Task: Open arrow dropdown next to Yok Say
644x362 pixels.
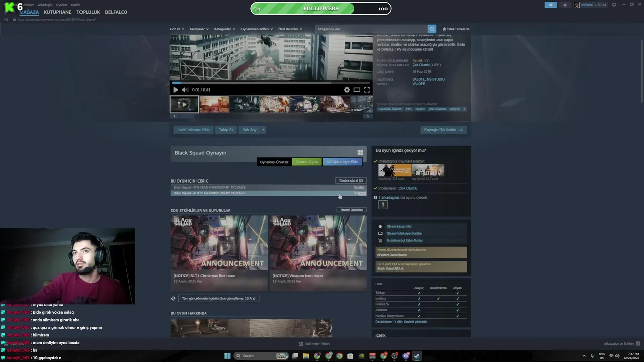Action: tap(263, 130)
